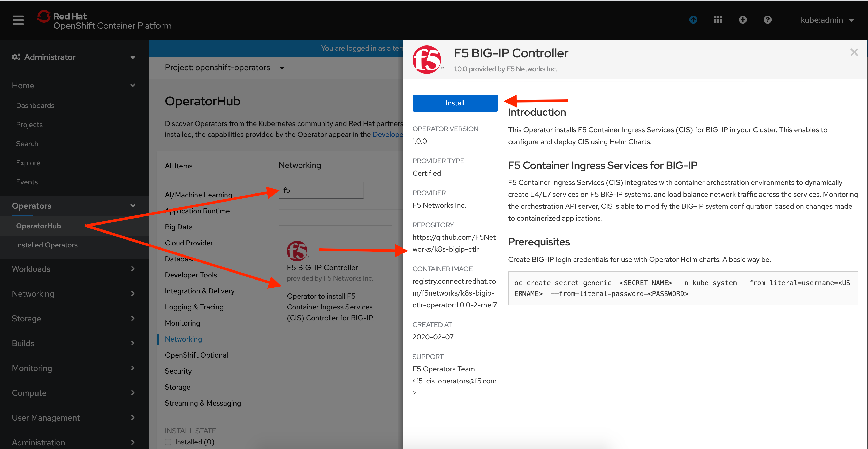Check the Installed (0) checkbox
The width and height of the screenshot is (868, 449).
pos(168,442)
